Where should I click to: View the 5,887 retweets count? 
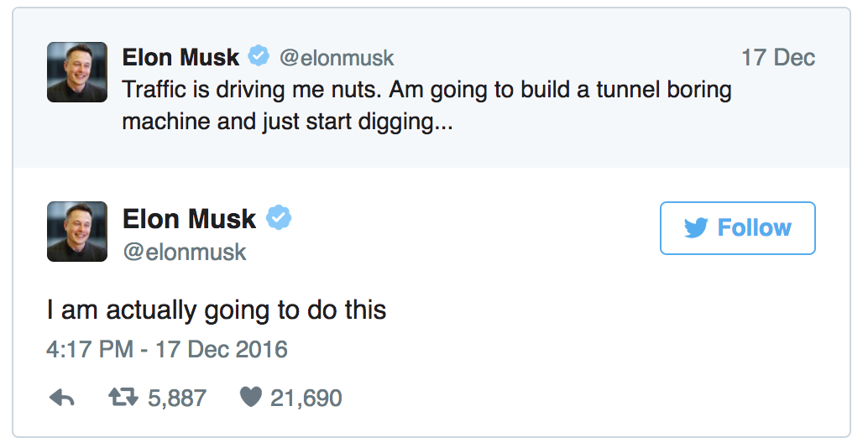pyautogui.click(x=177, y=398)
